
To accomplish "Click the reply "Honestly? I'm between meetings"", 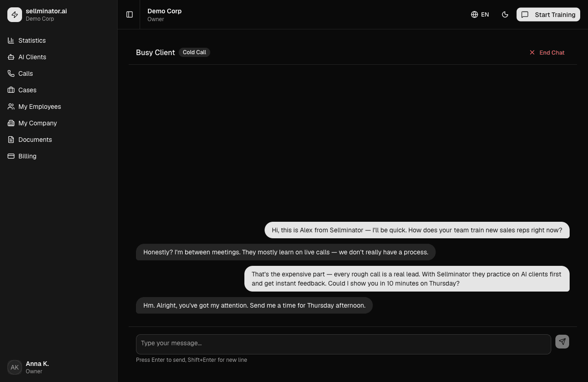I will [286, 252].
